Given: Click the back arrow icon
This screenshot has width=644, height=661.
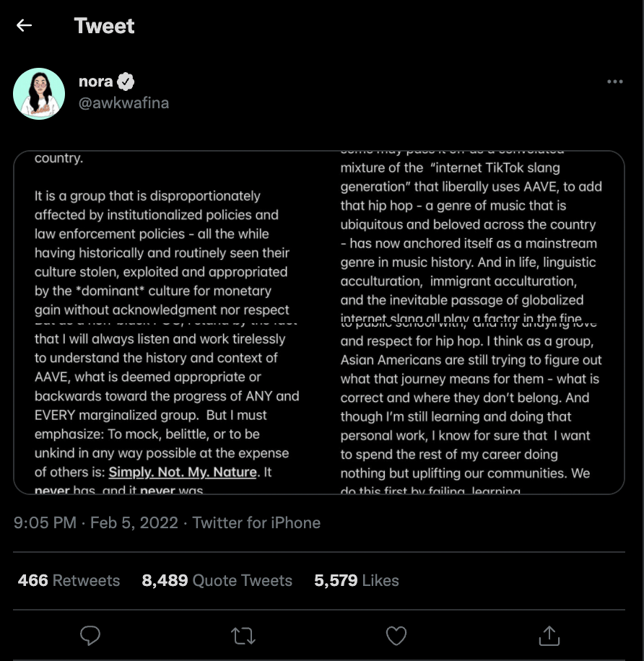Looking at the screenshot, I should pos(25,26).
